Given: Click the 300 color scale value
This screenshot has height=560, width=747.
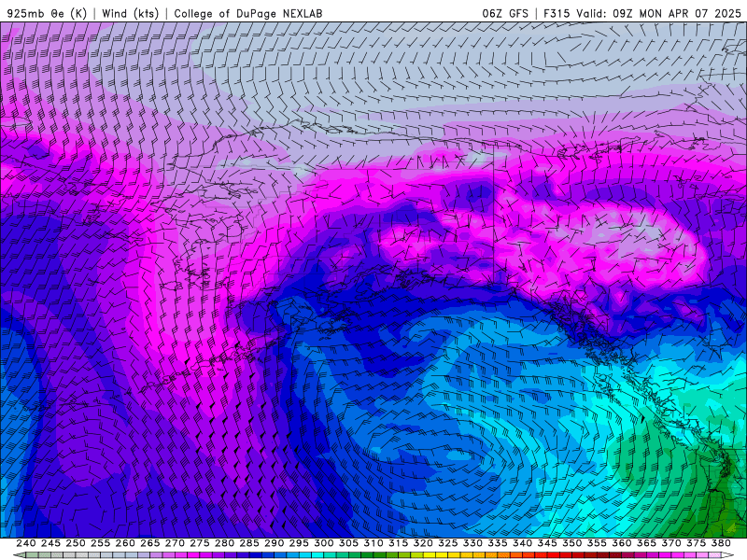Looking at the screenshot, I should click(x=323, y=543).
